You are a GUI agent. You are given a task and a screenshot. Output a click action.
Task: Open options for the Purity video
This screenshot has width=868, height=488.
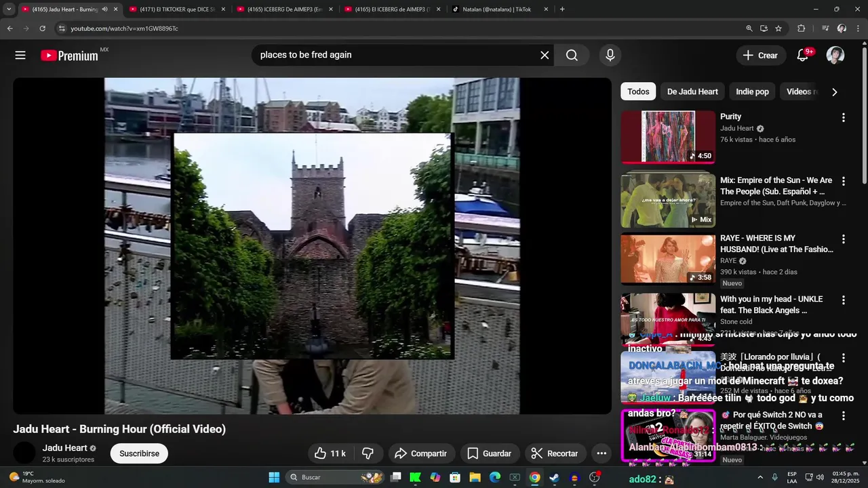point(844,117)
